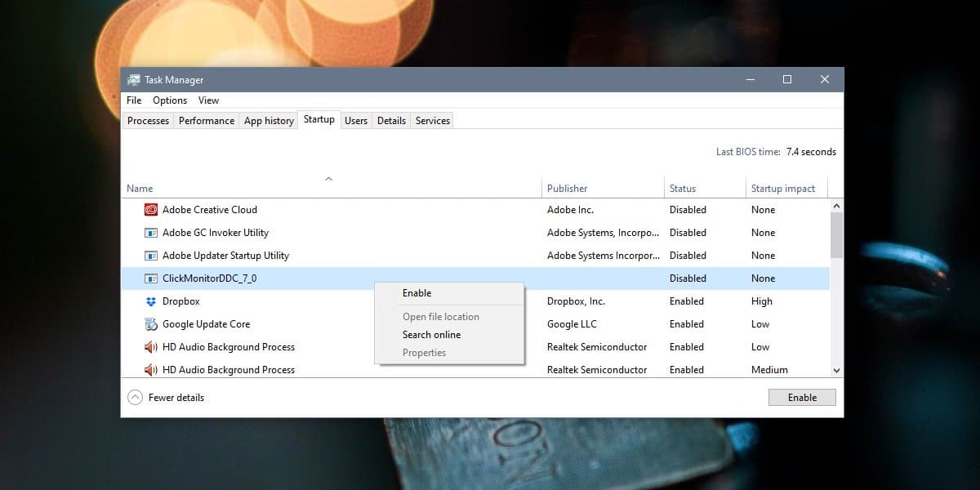Switch to the Users tab

[x=356, y=121]
